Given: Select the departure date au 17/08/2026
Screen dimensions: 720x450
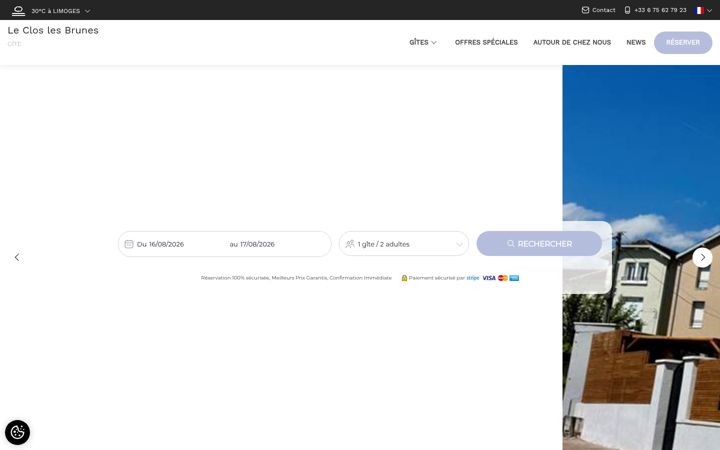Looking at the screenshot, I should point(252,244).
